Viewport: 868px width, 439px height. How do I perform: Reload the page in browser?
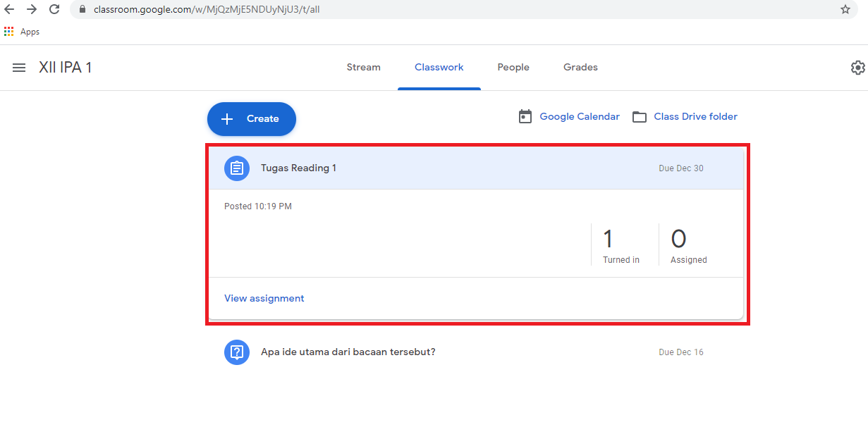[54, 10]
